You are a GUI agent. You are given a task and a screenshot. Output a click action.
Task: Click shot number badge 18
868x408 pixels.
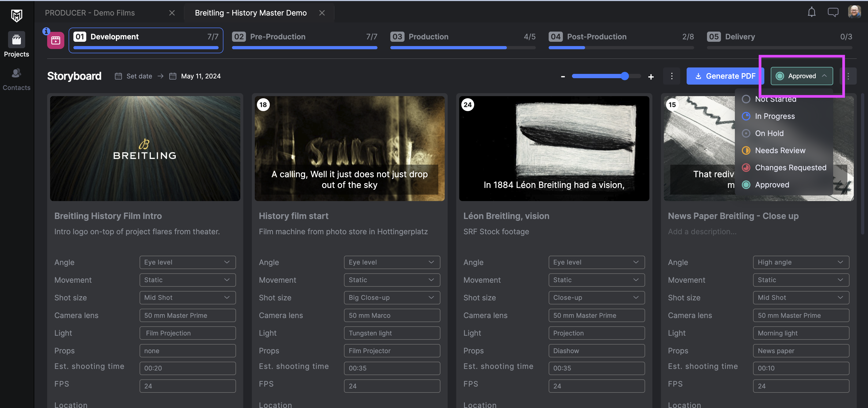tap(263, 105)
